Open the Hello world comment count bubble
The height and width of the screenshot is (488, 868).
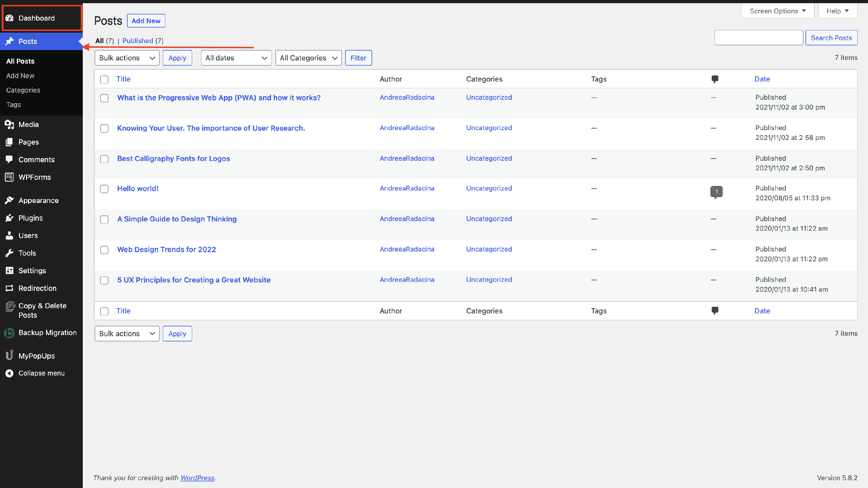[x=716, y=192]
